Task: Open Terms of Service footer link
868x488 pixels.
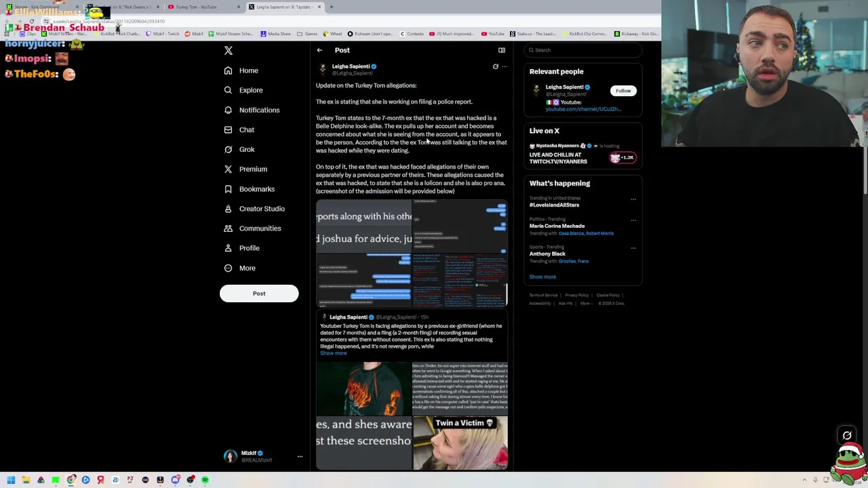Action: coord(543,296)
